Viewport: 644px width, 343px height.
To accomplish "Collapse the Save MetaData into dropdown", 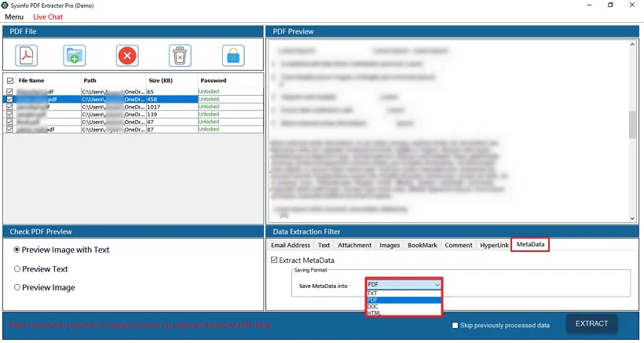I will click(437, 284).
